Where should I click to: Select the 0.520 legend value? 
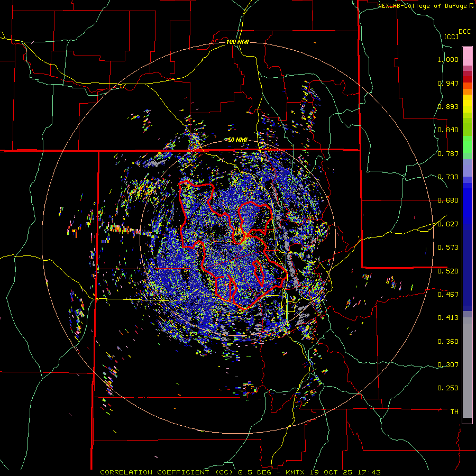(x=448, y=271)
